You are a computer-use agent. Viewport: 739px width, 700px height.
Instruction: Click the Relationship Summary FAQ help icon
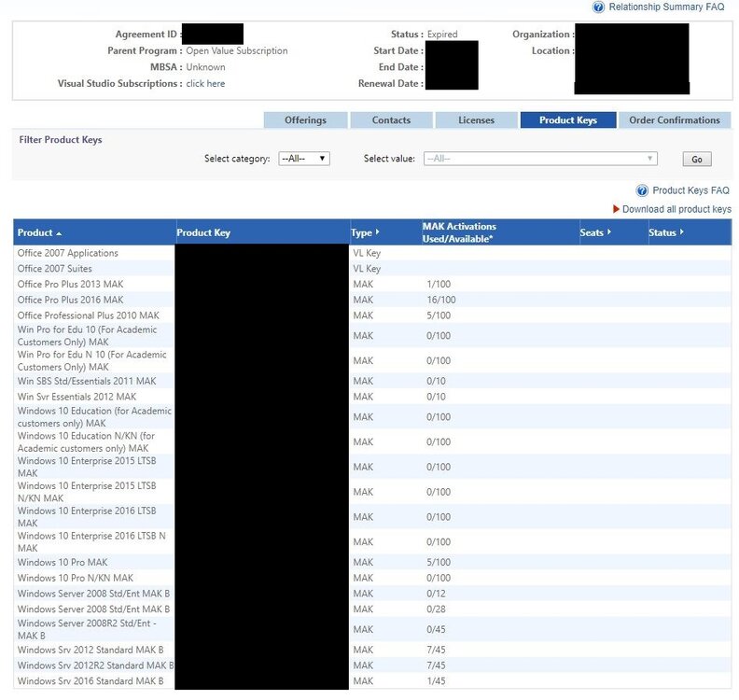[598, 7]
